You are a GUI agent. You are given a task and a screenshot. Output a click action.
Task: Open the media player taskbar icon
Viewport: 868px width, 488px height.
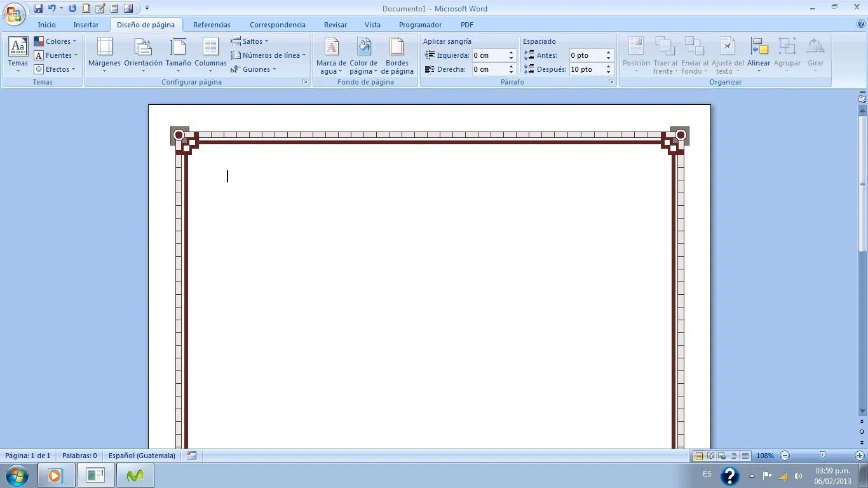55,475
